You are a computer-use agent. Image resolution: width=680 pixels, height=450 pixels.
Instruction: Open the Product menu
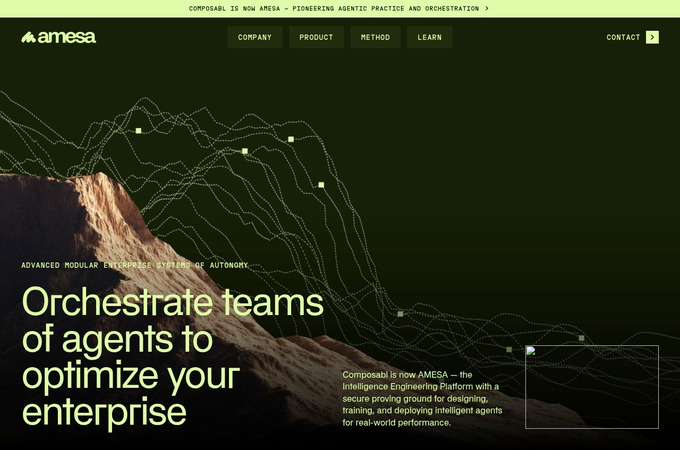tap(316, 37)
